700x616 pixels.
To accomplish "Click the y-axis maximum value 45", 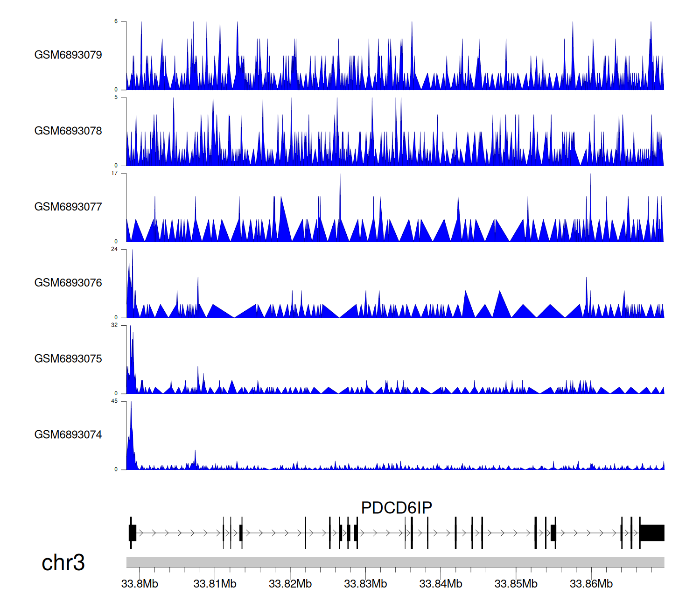I will click(114, 401).
